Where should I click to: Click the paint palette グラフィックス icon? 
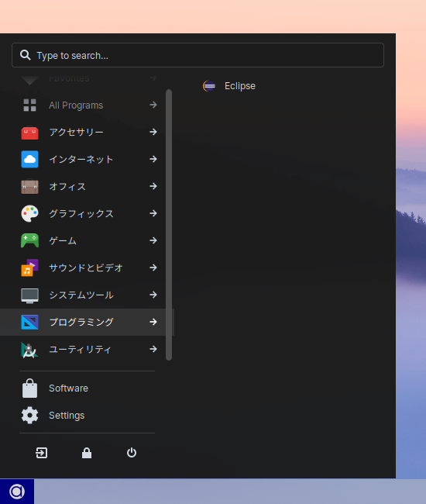[30, 214]
